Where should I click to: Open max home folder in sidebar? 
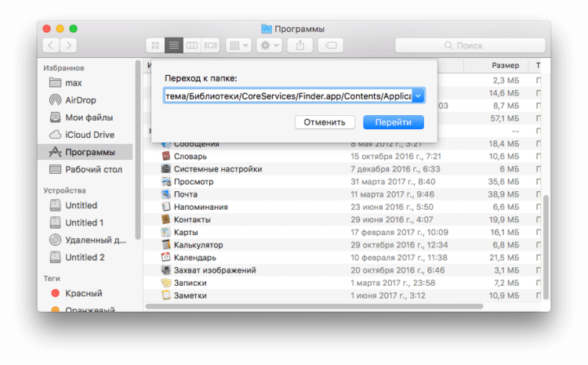85,83
